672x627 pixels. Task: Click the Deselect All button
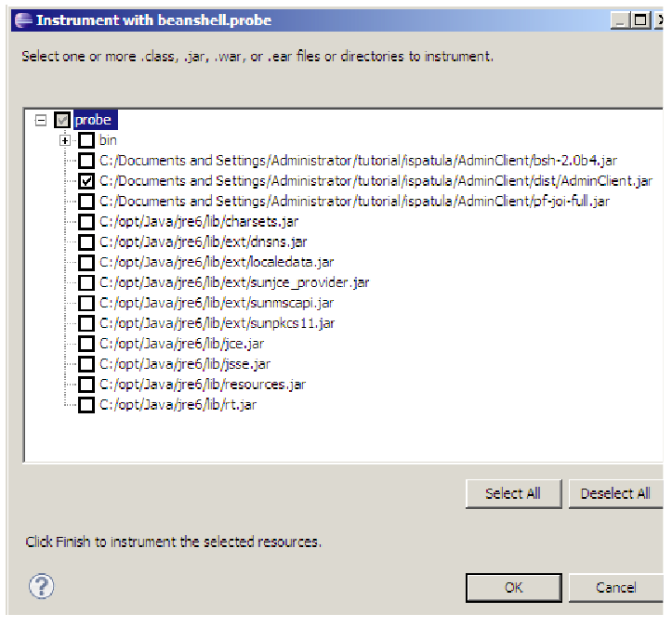(x=615, y=494)
